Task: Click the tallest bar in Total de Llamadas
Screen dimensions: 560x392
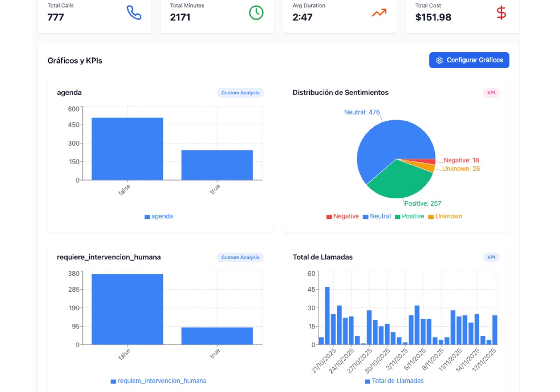Action: coord(327,316)
